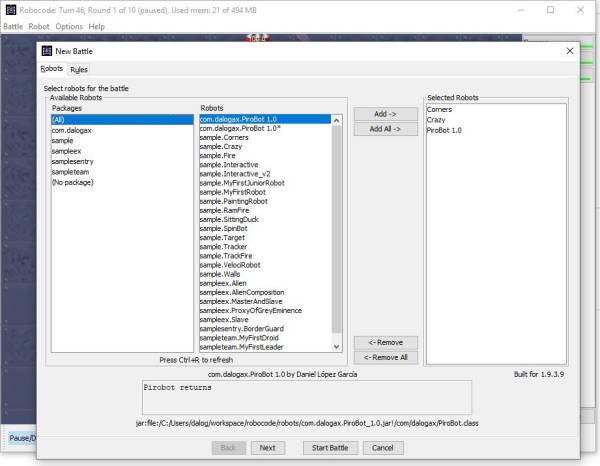Open the Battle menu
Image resolution: width=600 pixels, height=466 pixels.
(x=13, y=26)
